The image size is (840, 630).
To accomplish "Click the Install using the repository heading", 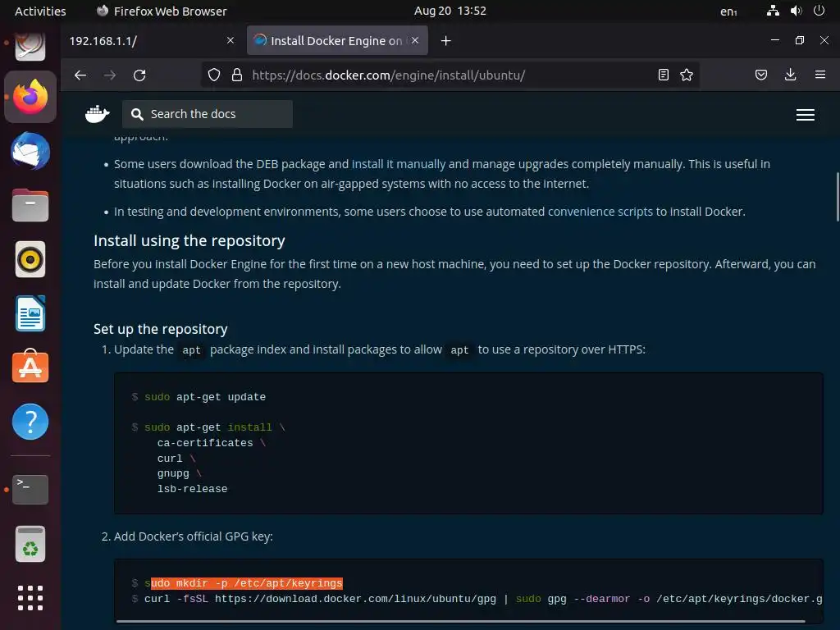I will click(189, 241).
